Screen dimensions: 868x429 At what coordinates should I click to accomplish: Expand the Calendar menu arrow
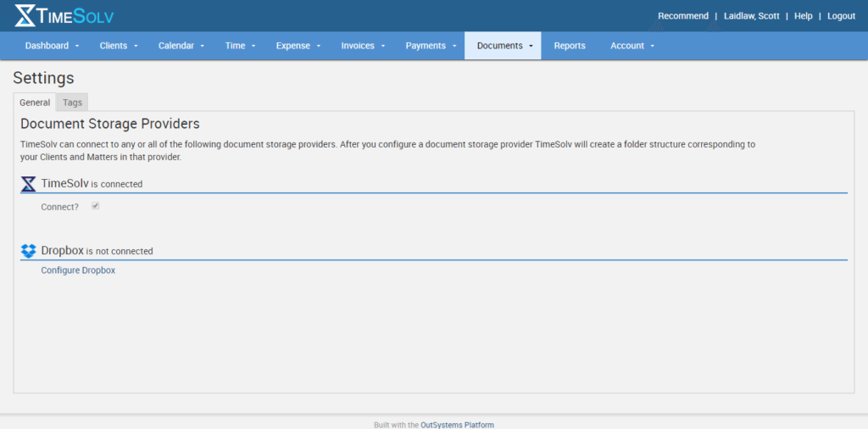[203, 46]
